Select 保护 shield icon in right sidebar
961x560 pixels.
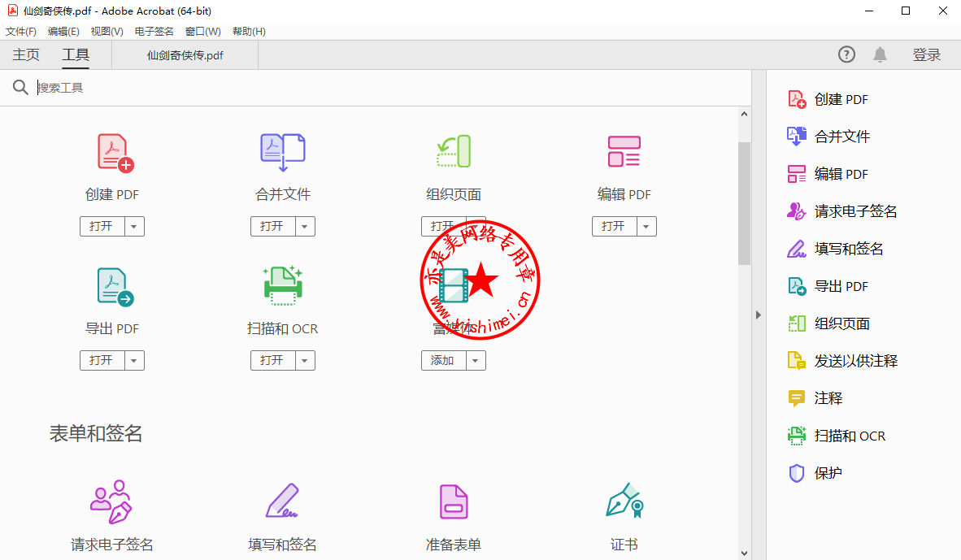coord(796,473)
